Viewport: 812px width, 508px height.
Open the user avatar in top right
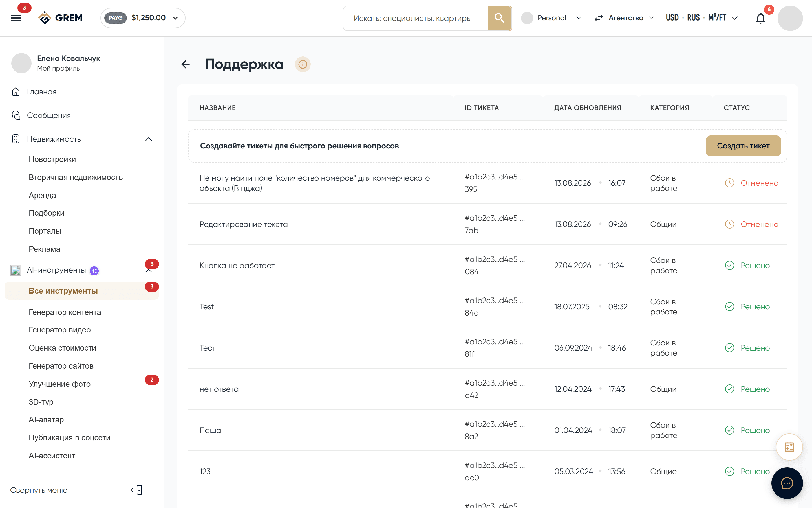coord(790,18)
